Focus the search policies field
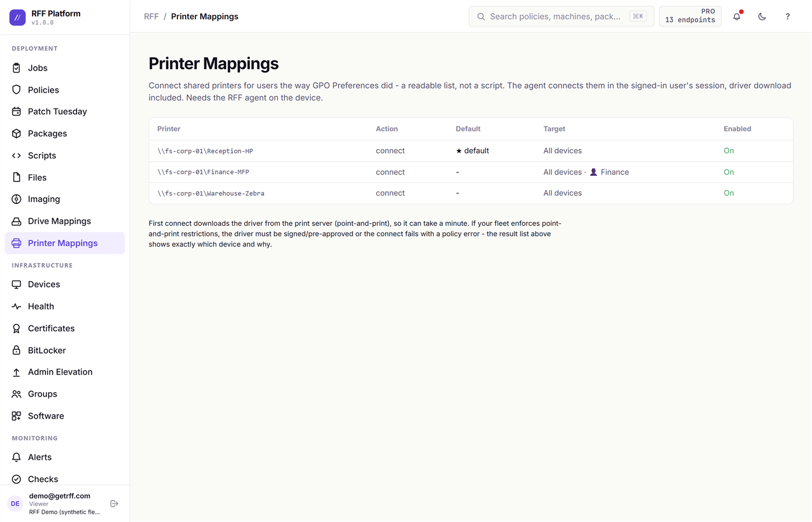812x522 pixels. coord(561,16)
